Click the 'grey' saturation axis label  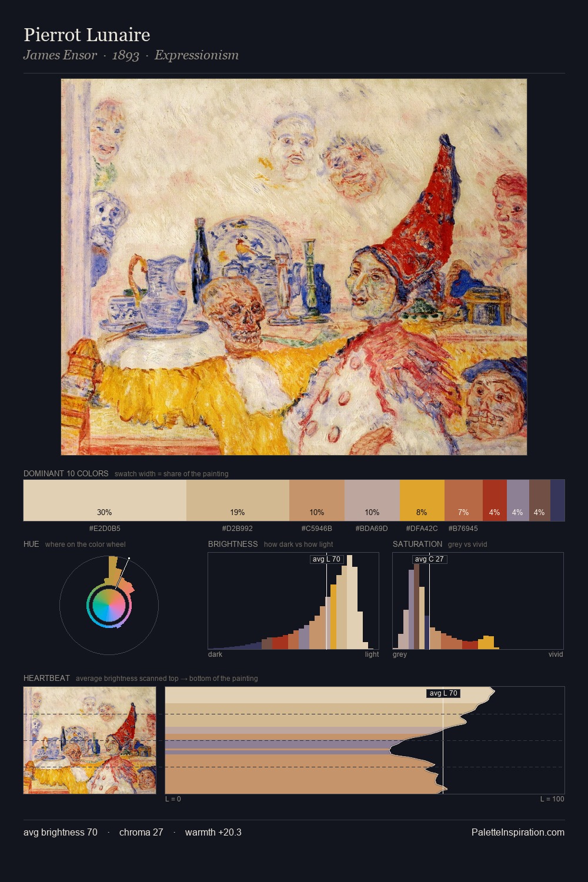[x=400, y=654]
